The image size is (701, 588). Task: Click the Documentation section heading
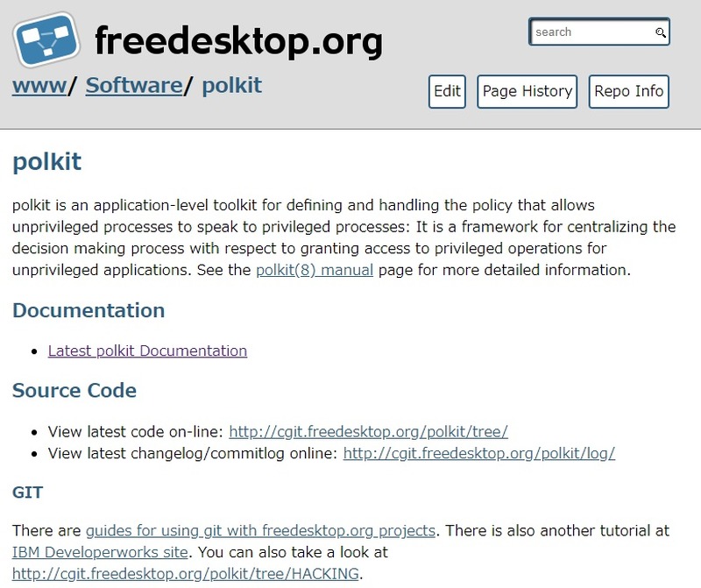(89, 311)
